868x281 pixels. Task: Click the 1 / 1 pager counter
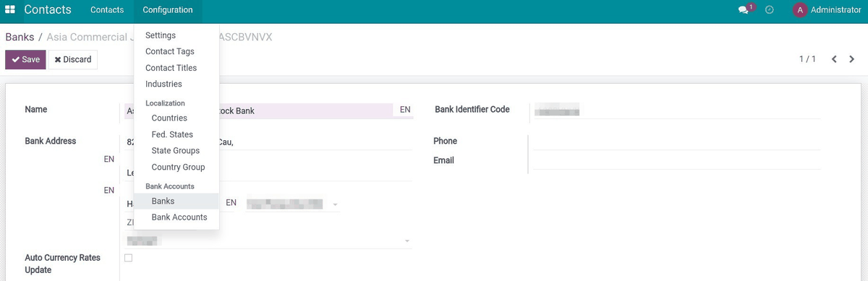click(x=807, y=59)
